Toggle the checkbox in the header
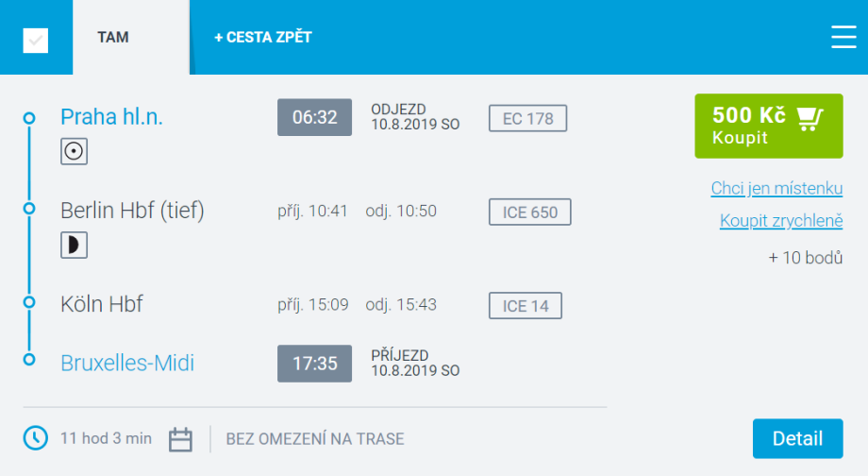 [36, 40]
